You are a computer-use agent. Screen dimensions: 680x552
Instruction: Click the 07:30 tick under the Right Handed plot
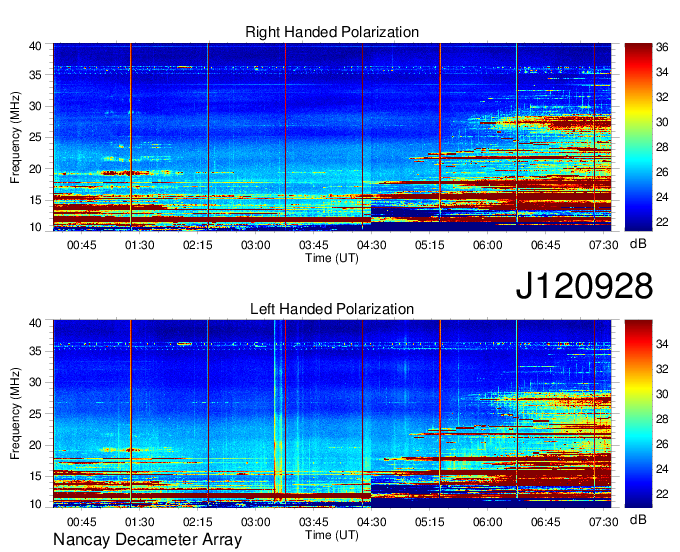click(x=603, y=245)
